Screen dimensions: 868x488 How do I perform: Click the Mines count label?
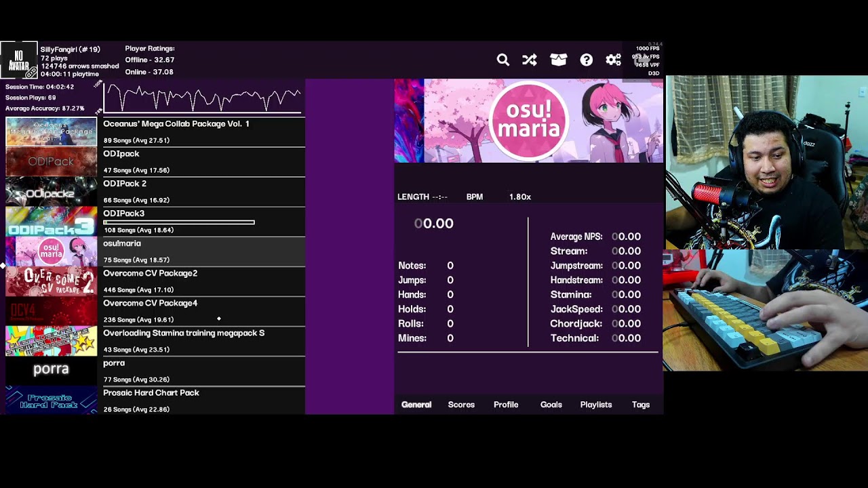412,338
